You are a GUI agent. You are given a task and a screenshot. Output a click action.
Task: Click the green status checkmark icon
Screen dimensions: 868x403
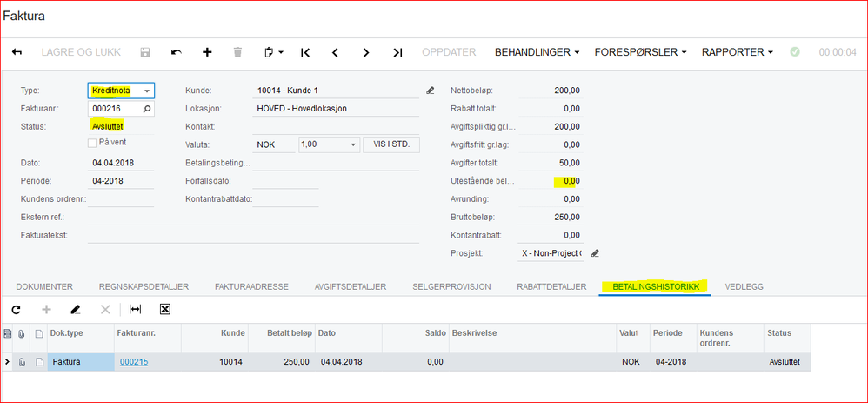pos(795,52)
